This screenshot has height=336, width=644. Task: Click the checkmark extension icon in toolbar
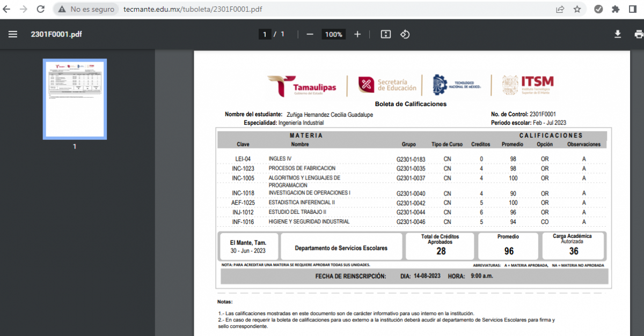click(x=598, y=9)
